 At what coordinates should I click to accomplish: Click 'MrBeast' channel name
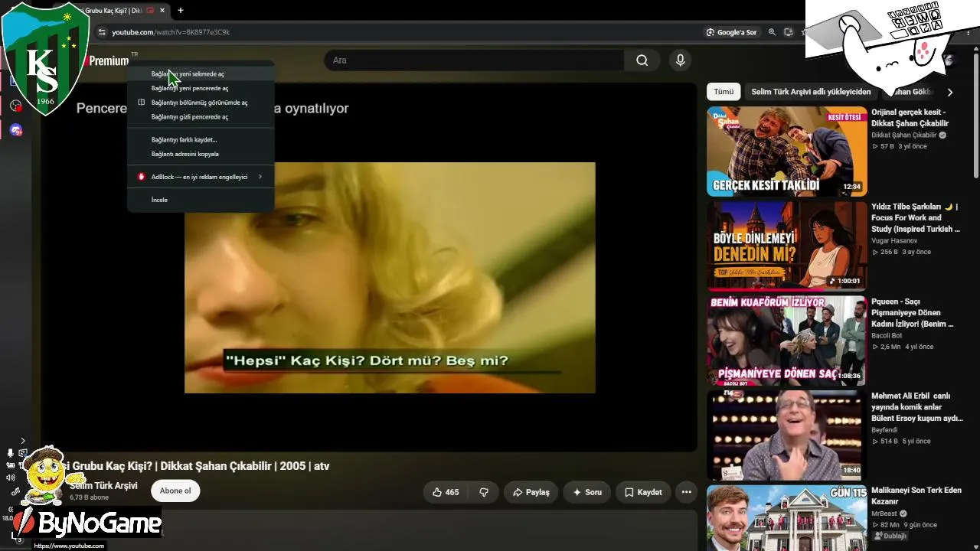(884, 514)
